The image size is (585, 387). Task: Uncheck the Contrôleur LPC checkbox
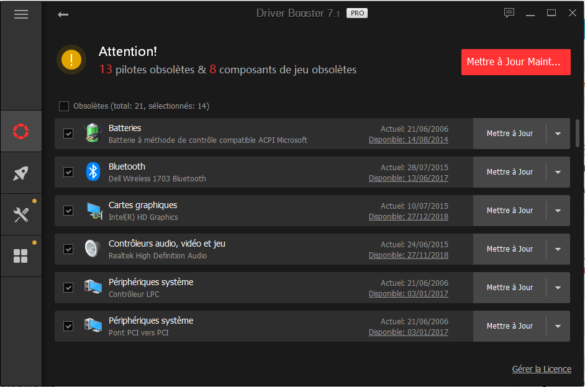[x=68, y=287]
